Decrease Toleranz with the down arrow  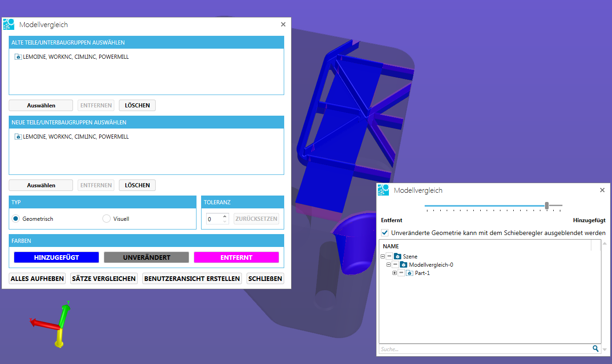pyautogui.click(x=225, y=222)
